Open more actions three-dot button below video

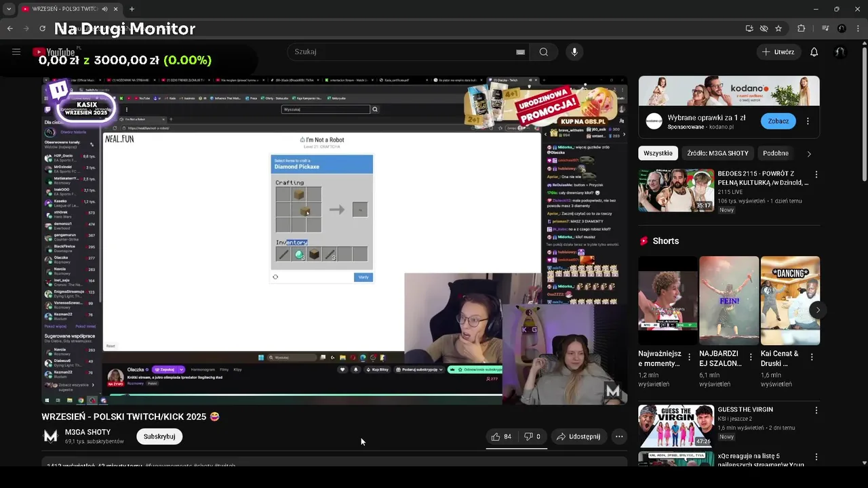619,436
